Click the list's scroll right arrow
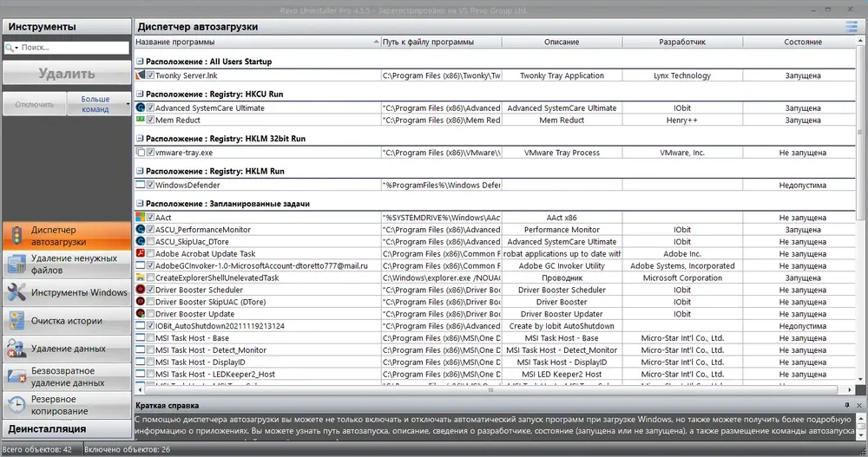868x457 pixels. [851, 390]
